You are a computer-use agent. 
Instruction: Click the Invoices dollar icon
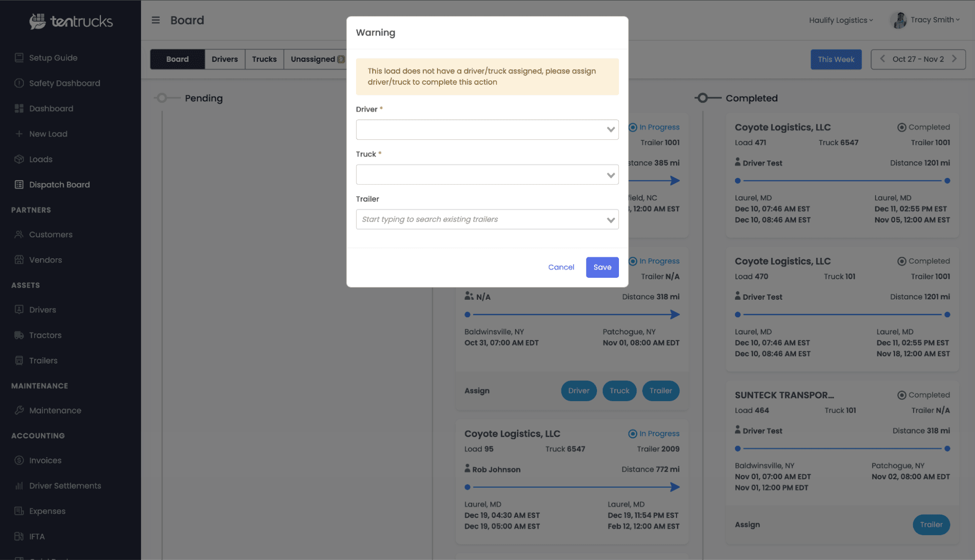click(x=19, y=460)
